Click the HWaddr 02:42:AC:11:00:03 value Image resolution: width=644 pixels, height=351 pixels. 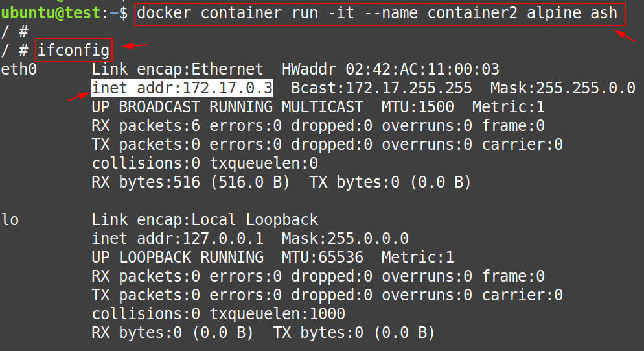(391, 69)
